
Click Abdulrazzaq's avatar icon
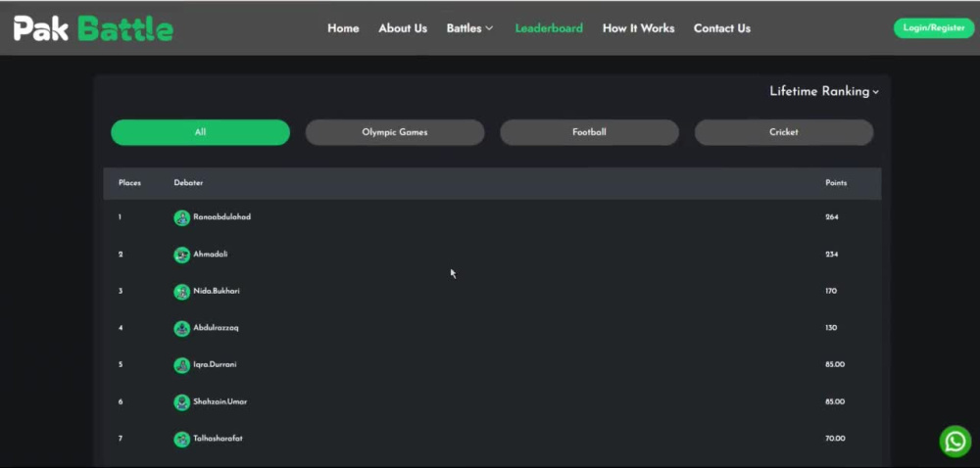[182, 328]
